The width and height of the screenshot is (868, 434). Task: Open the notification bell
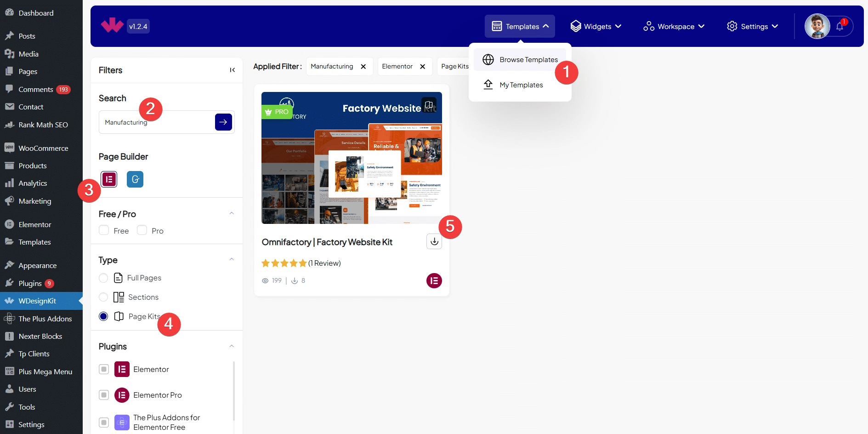[840, 27]
